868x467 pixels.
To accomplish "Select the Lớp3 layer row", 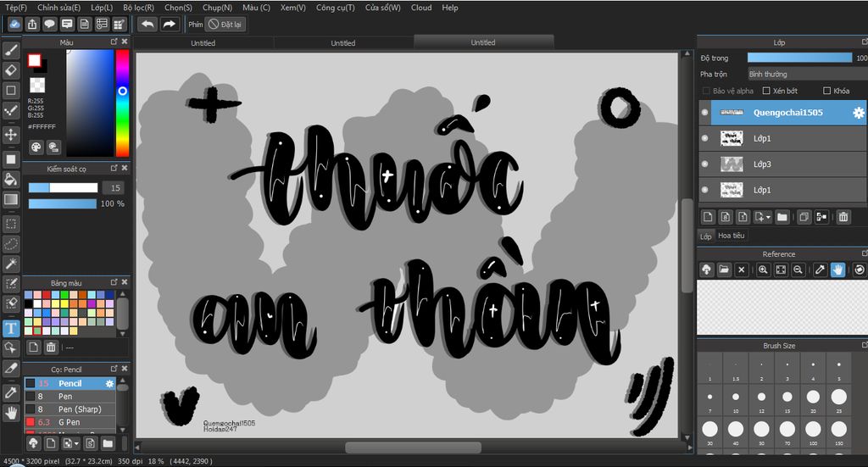I will (x=782, y=164).
